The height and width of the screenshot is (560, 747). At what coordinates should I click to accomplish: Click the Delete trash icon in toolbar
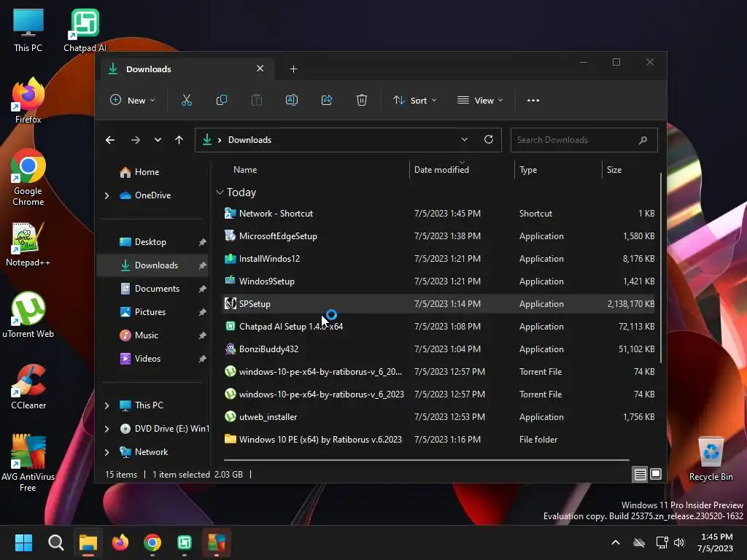tap(362, 101)
